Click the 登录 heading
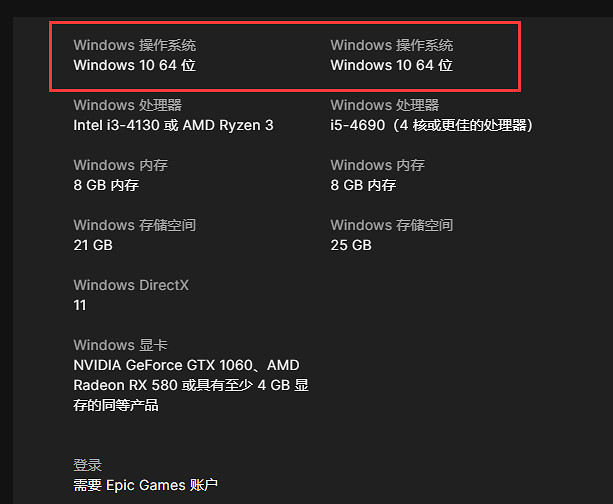The height and width of the screenshot is (504, 613). 88,465
